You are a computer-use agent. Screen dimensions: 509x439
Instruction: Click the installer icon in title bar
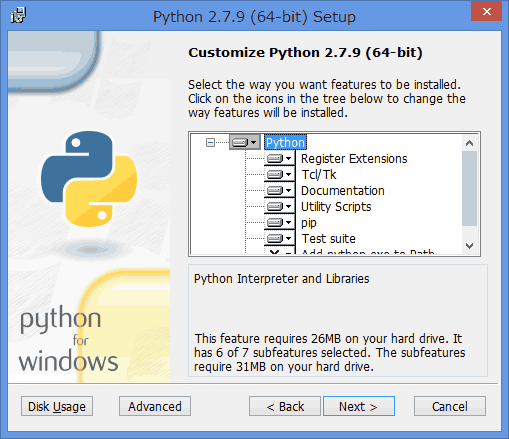click(18, 15)
